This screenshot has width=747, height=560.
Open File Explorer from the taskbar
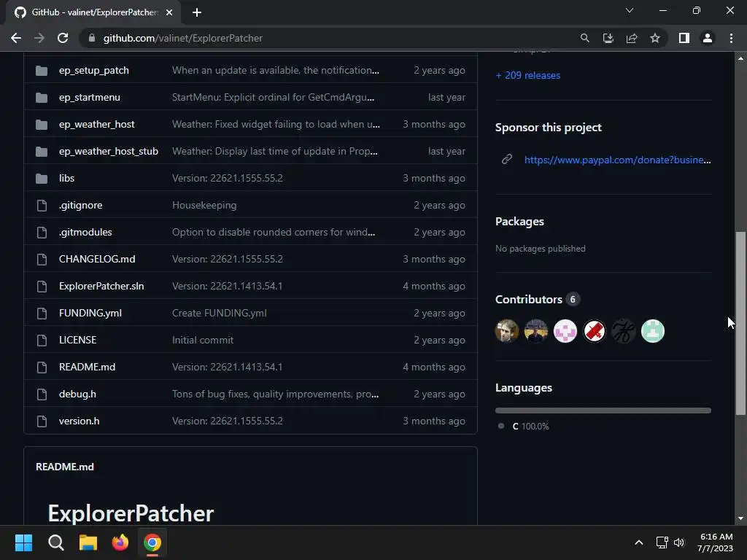click(x=88, y=542)
